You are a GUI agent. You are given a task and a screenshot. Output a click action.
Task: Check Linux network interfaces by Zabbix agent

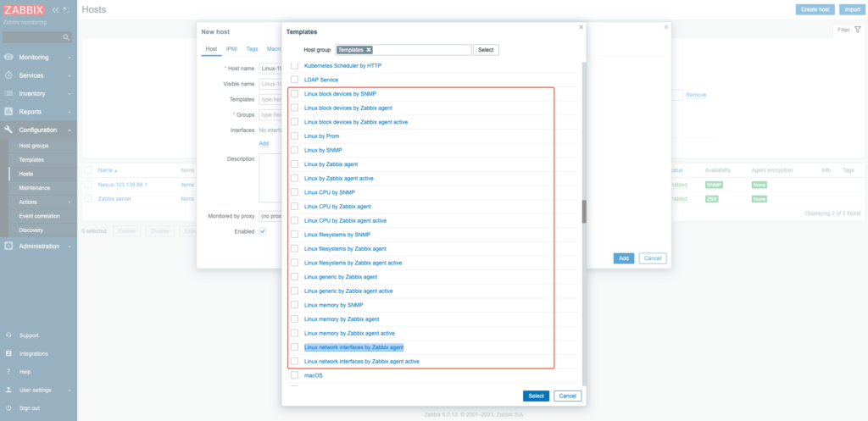click(294, 347)
